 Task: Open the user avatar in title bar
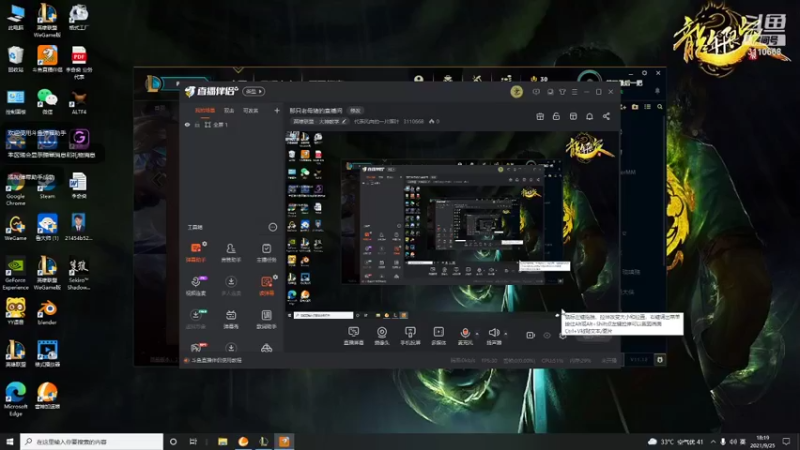[x=516, y=92]
